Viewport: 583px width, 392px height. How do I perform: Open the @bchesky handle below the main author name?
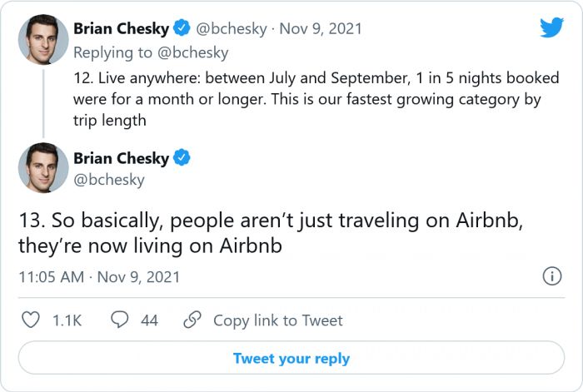[x=109, y=179]
